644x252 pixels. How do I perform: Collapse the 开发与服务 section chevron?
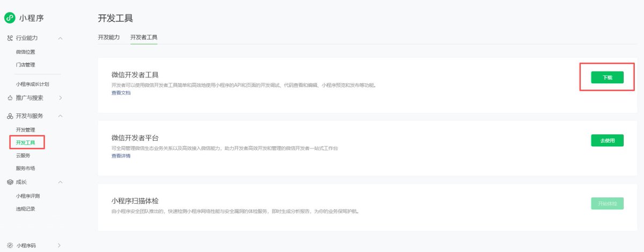tap(60, 116)
